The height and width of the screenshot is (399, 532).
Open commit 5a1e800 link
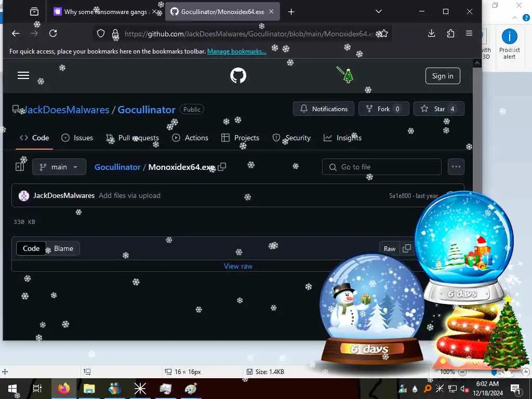[400, 196]
